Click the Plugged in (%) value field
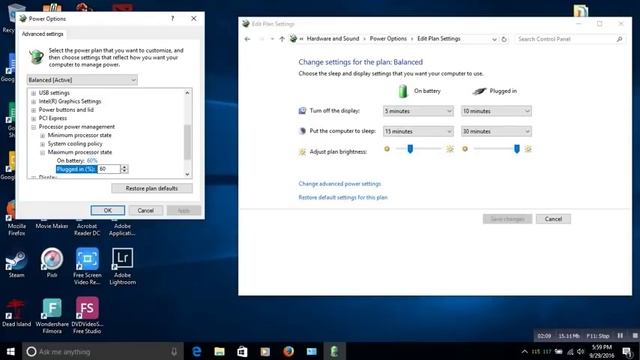The width and height of the screenshot is (640, 360). tap(109, 169)
